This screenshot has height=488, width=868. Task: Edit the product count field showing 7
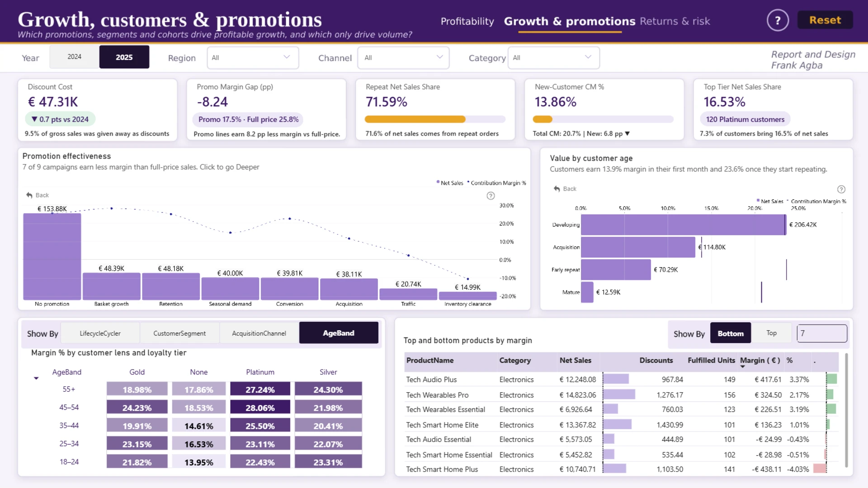(822, 333)
